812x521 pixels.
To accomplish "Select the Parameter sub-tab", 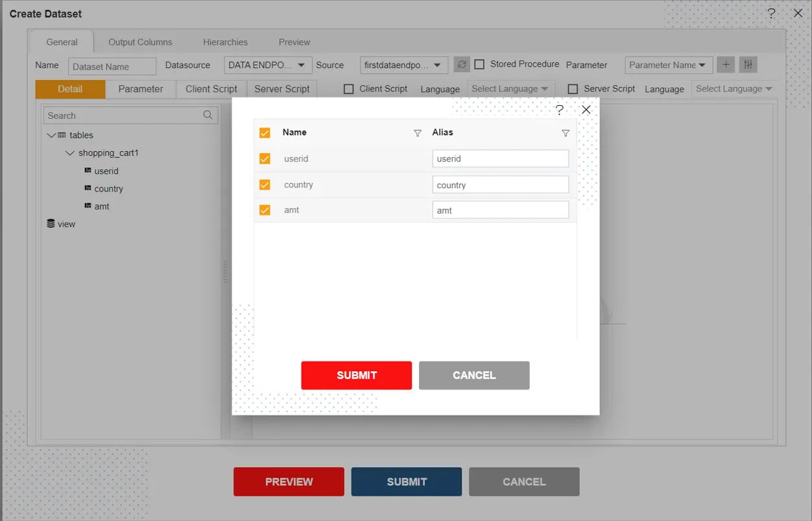I will 141,89.
